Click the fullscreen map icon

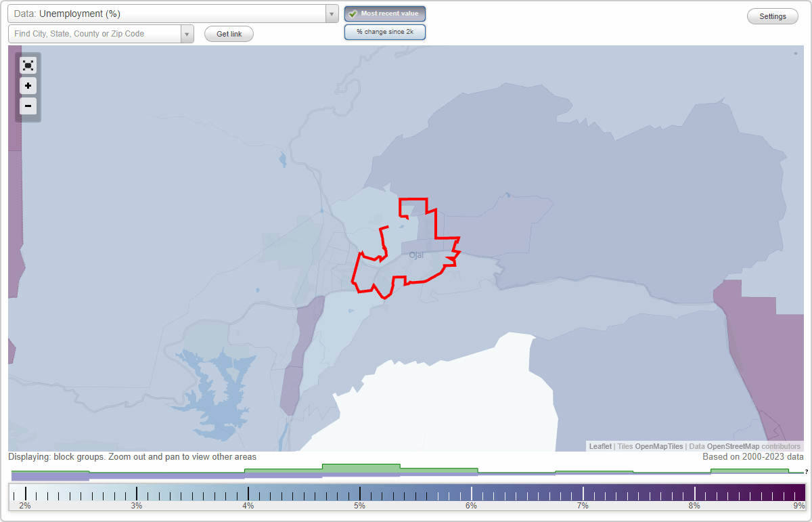coord(28,65)
